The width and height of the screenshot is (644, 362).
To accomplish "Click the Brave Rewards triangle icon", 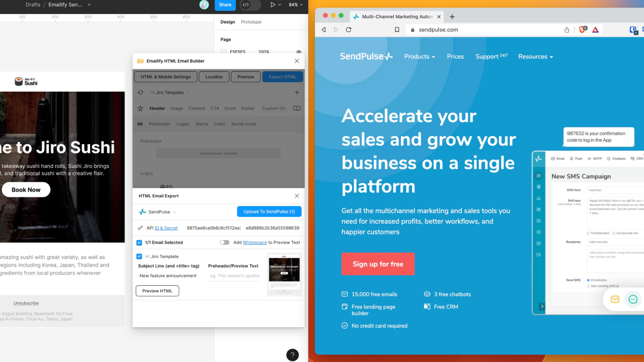I will [x=596, y=30].
